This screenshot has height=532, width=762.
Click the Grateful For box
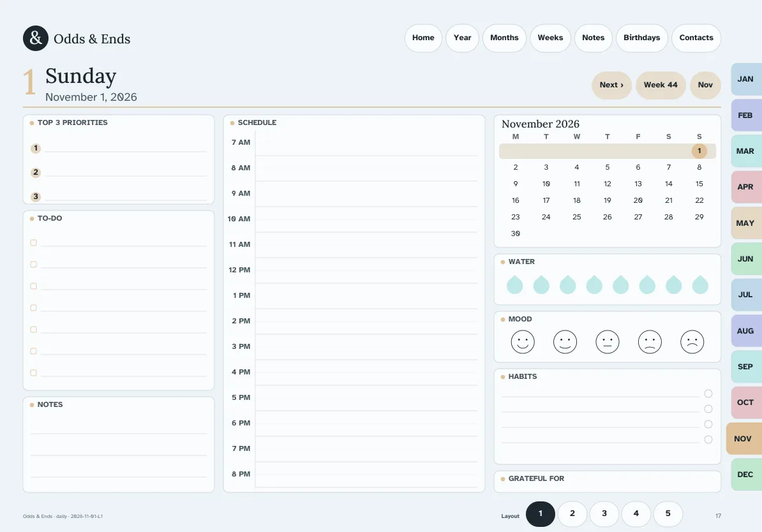coord(608,482)
